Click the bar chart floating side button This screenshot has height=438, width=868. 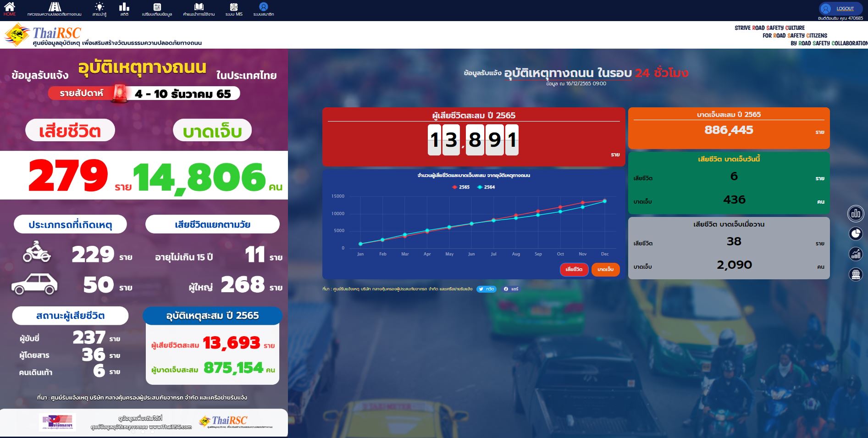(x=855, y=213)
